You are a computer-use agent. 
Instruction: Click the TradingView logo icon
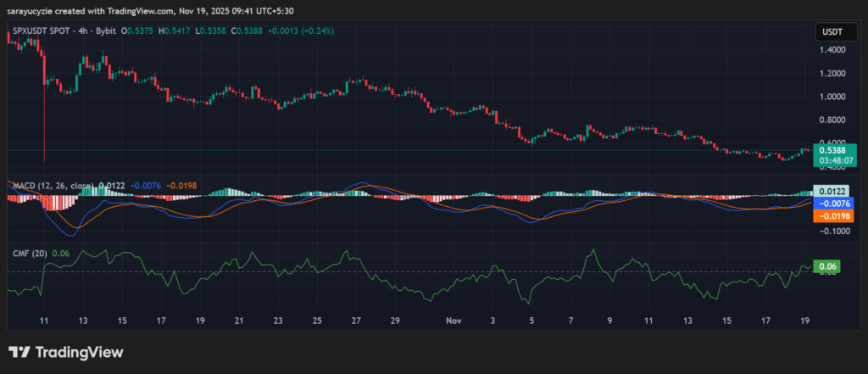[x=20, y=352]
